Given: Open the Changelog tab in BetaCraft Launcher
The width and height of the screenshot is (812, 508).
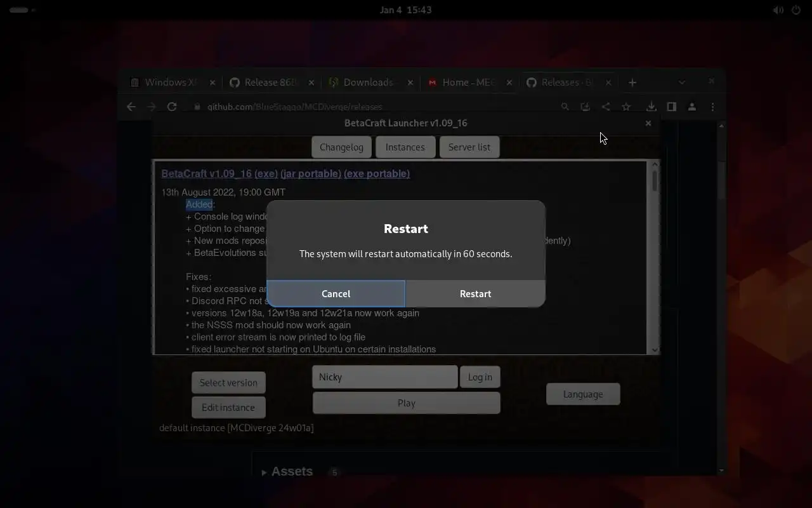Looking at the screenshot, I should [x=341, y=147].
